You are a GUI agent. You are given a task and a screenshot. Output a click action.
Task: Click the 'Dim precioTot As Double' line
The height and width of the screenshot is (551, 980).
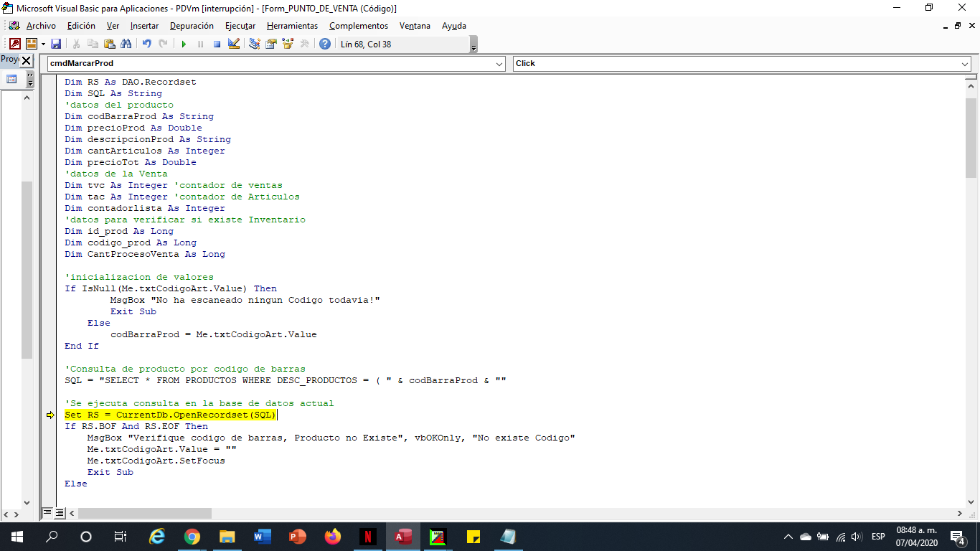click(130, 162)
